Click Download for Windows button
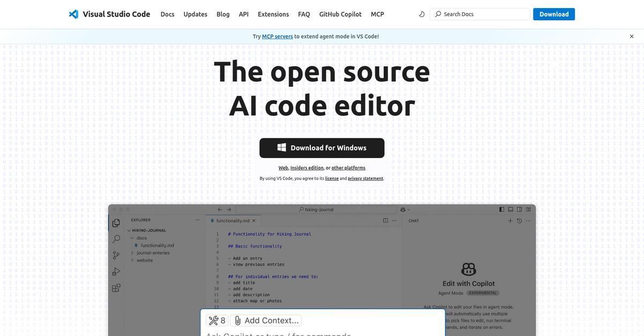This screenshot has width=644, height=336. pos(322,148)
